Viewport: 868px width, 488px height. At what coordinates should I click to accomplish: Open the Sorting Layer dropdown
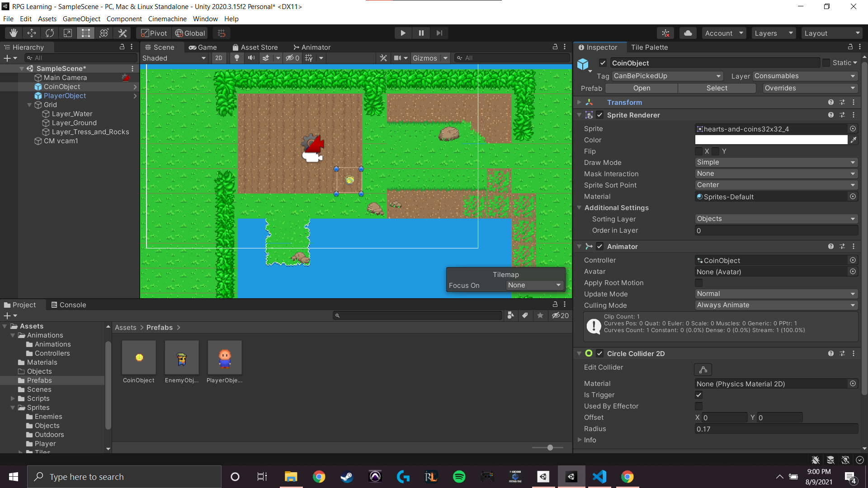coord(776,219)
